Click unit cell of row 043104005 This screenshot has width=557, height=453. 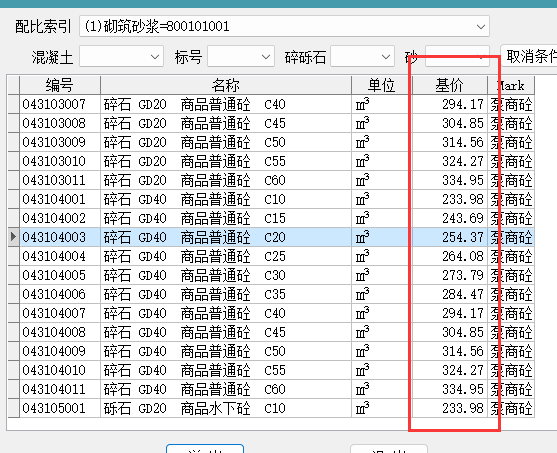(x=382, y=275)
